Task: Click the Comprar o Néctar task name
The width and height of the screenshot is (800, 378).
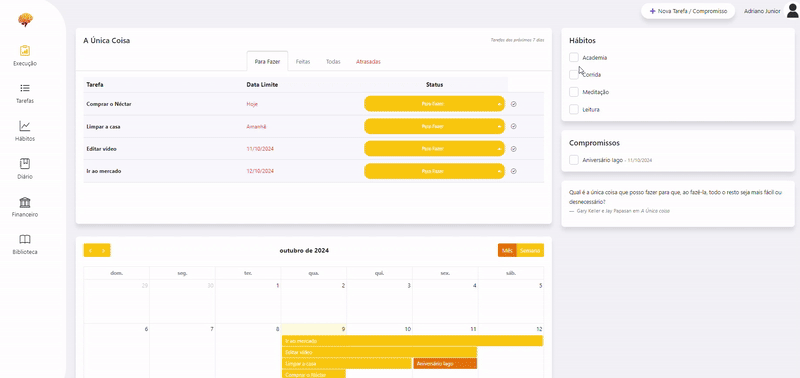Action: click(110, 104)
